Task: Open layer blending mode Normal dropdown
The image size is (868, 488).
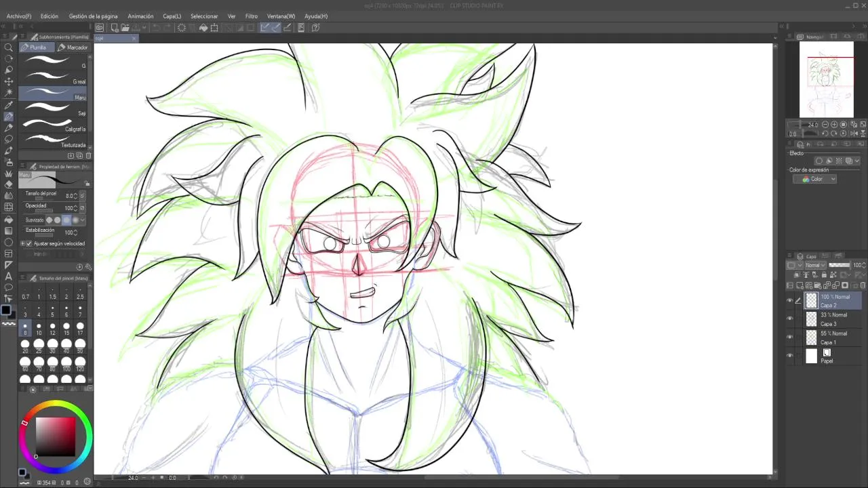Action: (x=814, y=265)
